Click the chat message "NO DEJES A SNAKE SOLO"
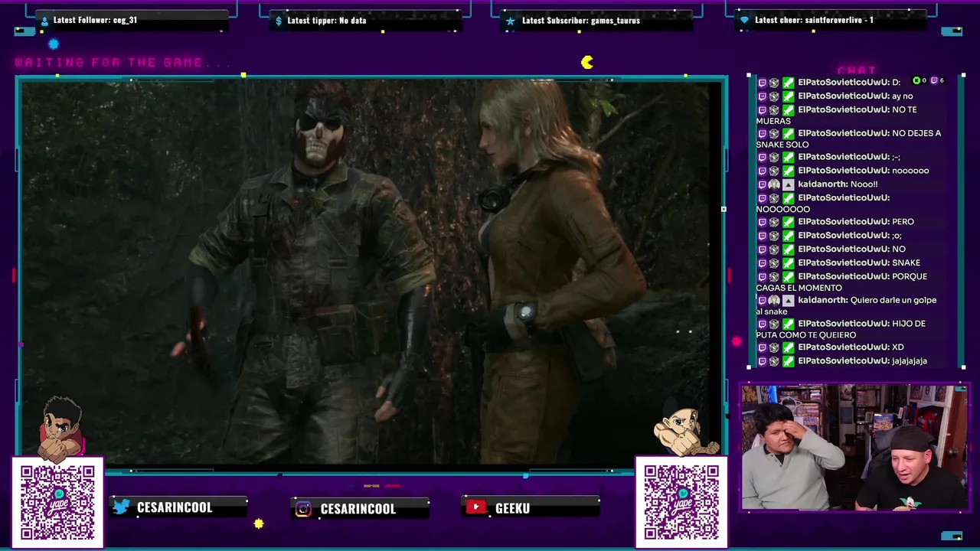 [848, 139]
